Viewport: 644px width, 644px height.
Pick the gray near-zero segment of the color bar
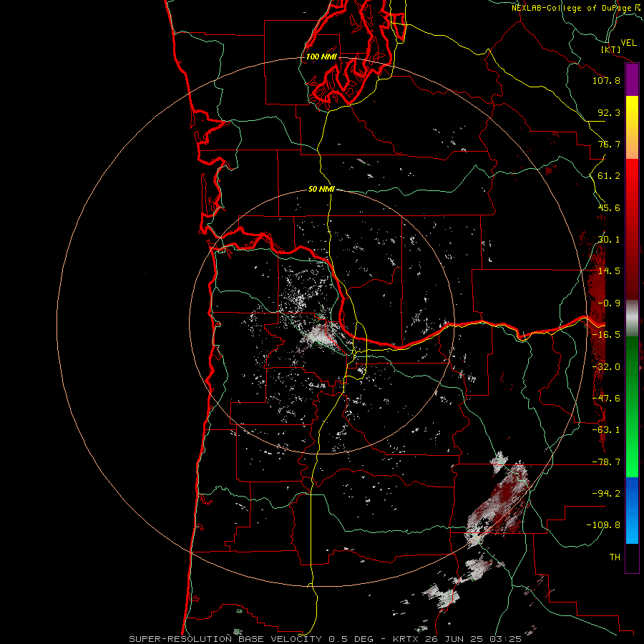(632, 318)
